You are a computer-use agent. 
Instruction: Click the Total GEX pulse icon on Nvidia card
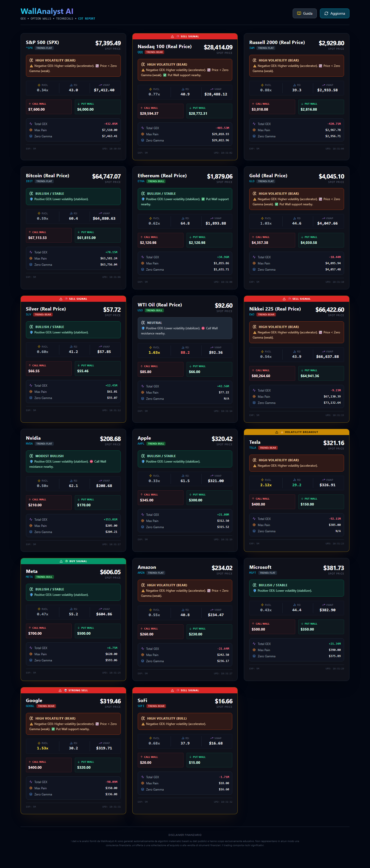(x=31, y=519)
